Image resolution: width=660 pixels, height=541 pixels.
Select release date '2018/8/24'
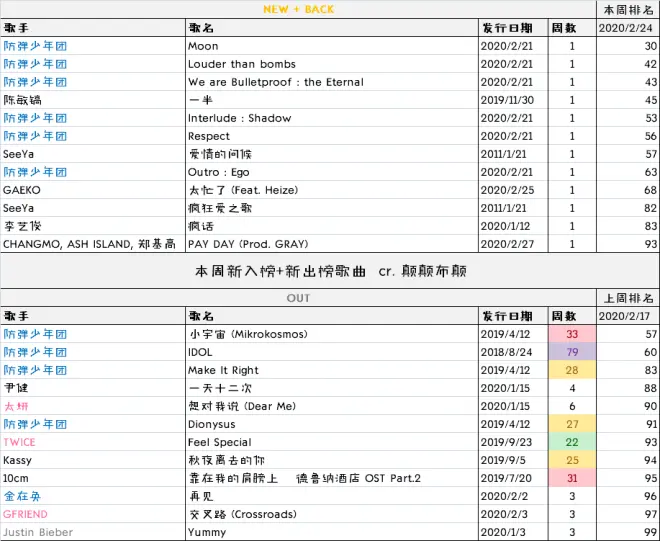point(513,352)
